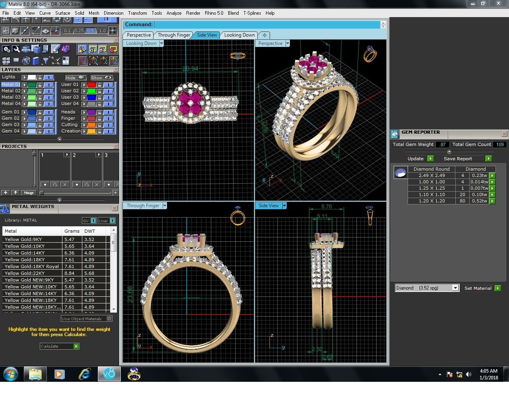509x420 pixels.
Task: Toggle Metal 02 layer on/off switch
Action: coord(49,91)
